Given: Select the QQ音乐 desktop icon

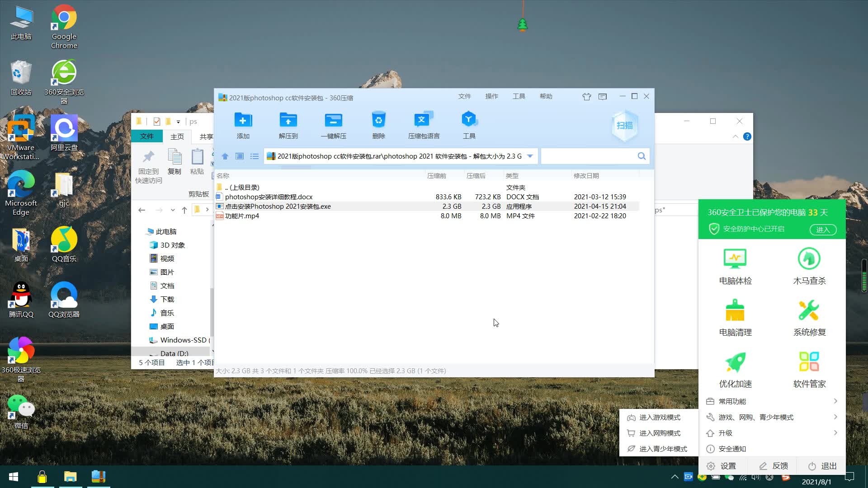Looking at the screenshot, I should click(x=64, y=244).
